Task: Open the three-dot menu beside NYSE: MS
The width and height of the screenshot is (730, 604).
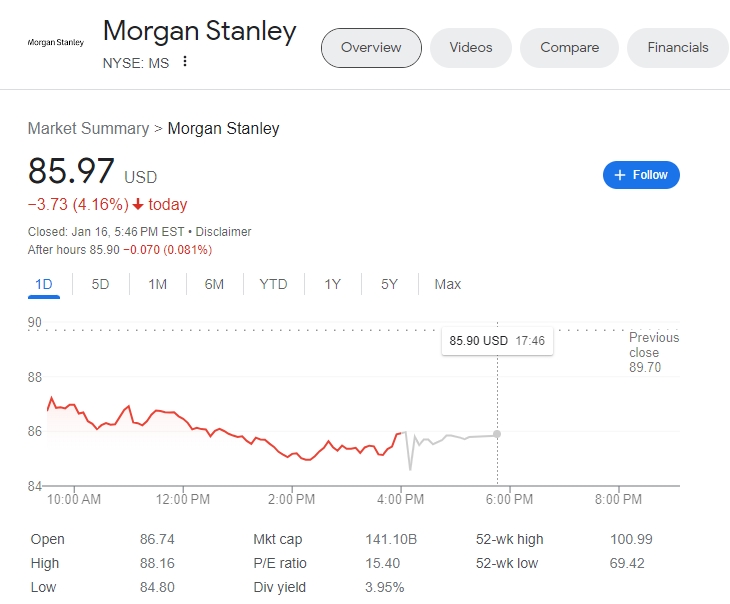Action: coord(185,62)
